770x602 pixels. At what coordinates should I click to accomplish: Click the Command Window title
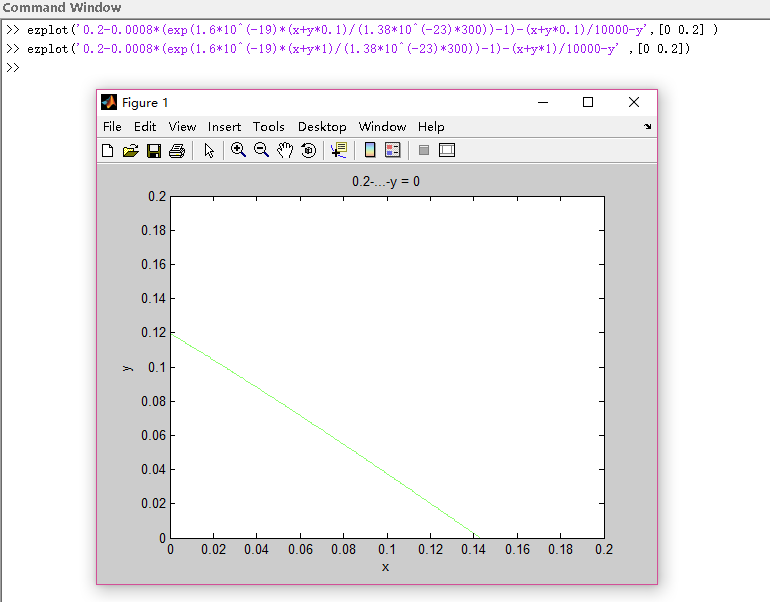(x=62, y=7)
